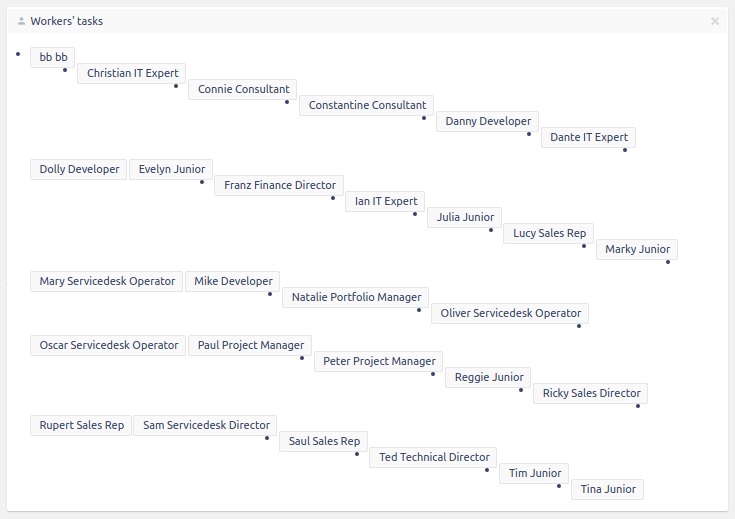Choose Connie Consultant
The height and width of the screenshot is (519, 735).
[x=243, y=89]
